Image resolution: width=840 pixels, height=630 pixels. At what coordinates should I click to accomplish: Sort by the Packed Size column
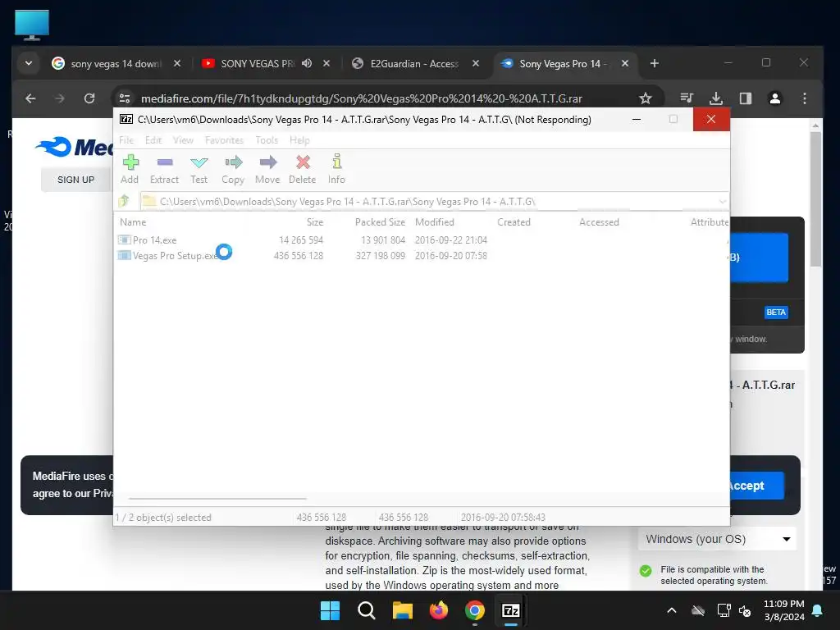(380, 221)
